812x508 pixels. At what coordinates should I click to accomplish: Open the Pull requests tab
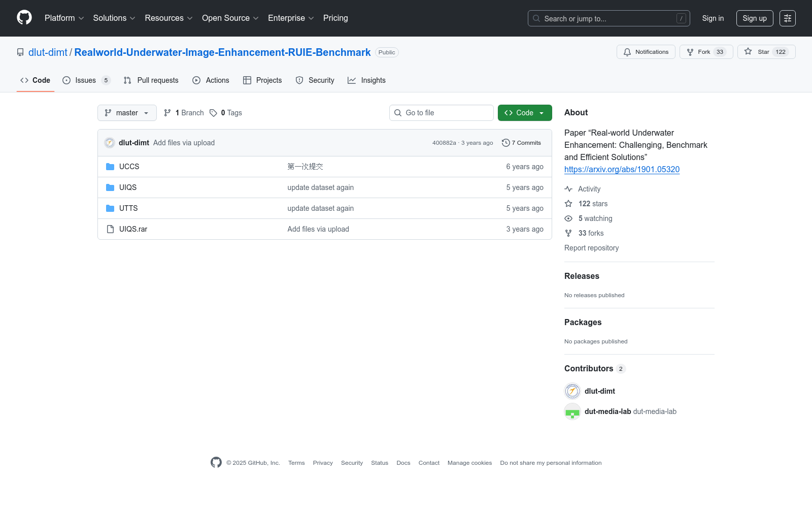click(x=151, y=80)
